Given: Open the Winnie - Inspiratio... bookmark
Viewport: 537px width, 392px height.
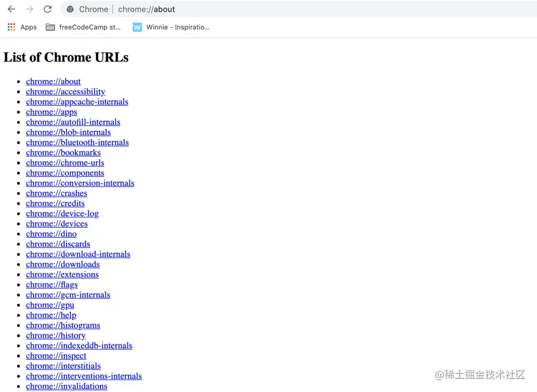Looking at the screenshot, I should (x=178, y=27).
